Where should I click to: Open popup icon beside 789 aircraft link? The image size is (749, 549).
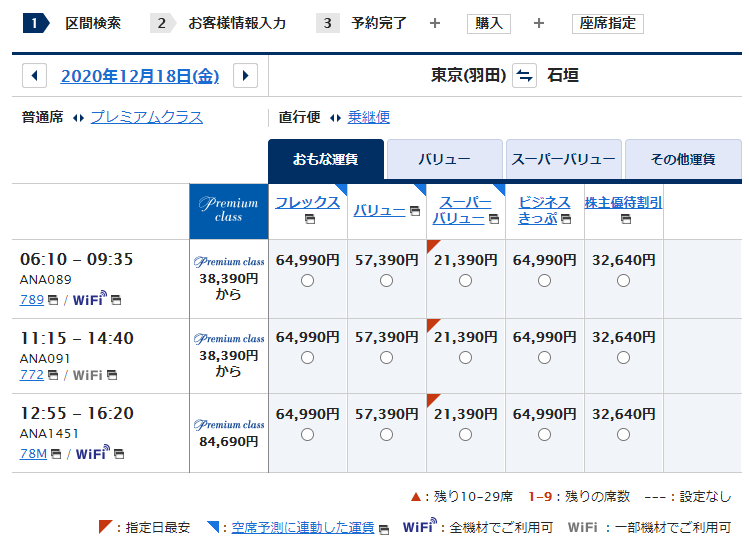point(54,300)
